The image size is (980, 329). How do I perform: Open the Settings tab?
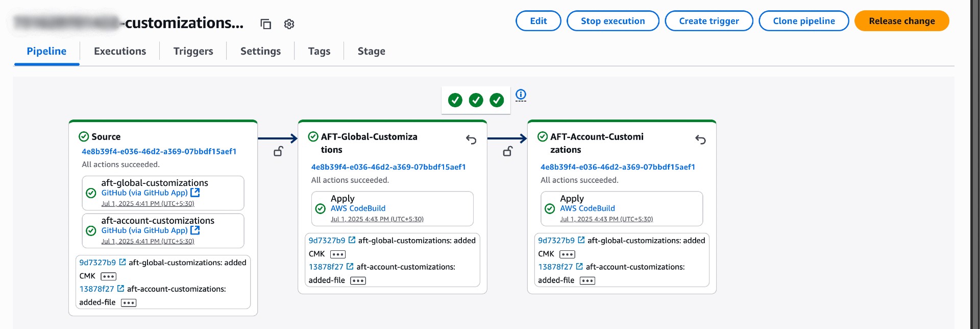(x=260, y=51)
